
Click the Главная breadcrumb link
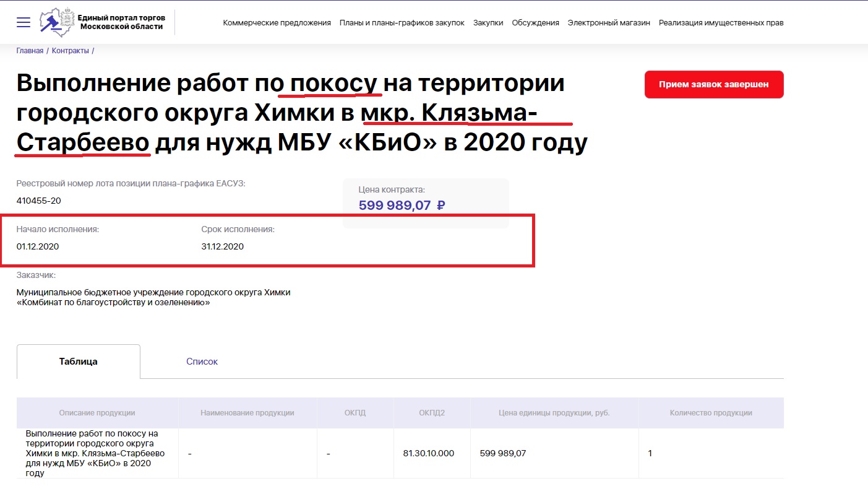(30, 51)
